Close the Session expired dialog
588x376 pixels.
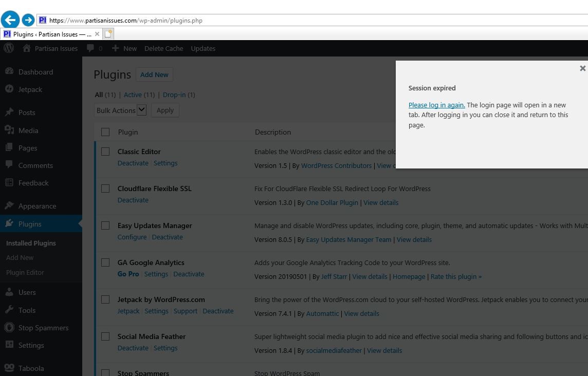click(582, 68)
